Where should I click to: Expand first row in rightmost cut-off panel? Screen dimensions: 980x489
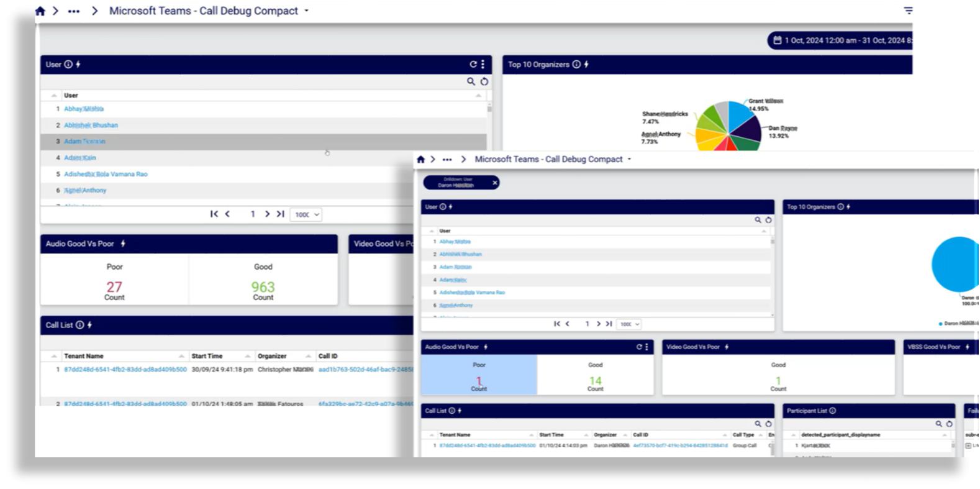pyautogui.click(x=968, y=446)
